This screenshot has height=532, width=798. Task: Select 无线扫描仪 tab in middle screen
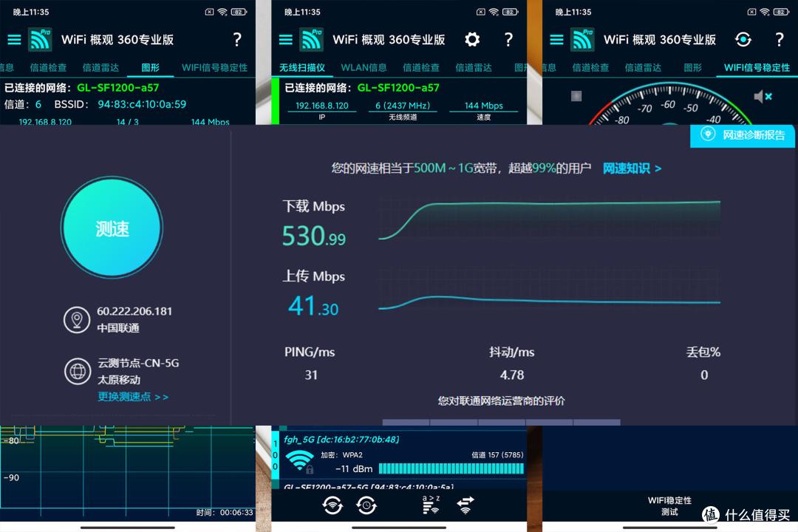tap(301, 68)
